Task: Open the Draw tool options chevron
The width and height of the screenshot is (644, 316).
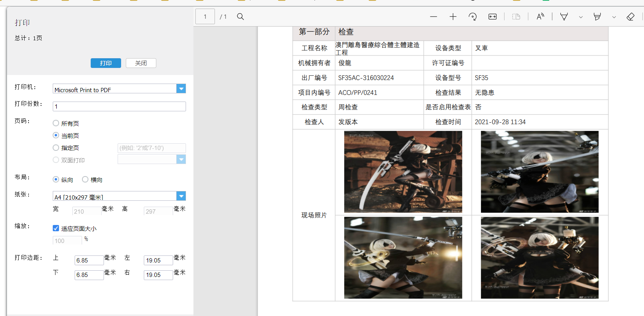Action: click(x=581, y=17)
